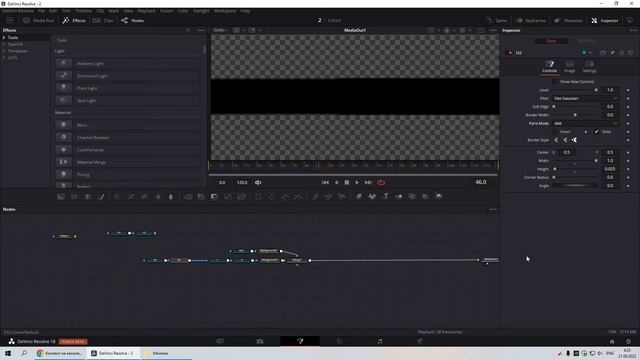Open the viewer zoom percentage dropdown
This screenshot has height=360, width=640.
click(x=220, y=30)
